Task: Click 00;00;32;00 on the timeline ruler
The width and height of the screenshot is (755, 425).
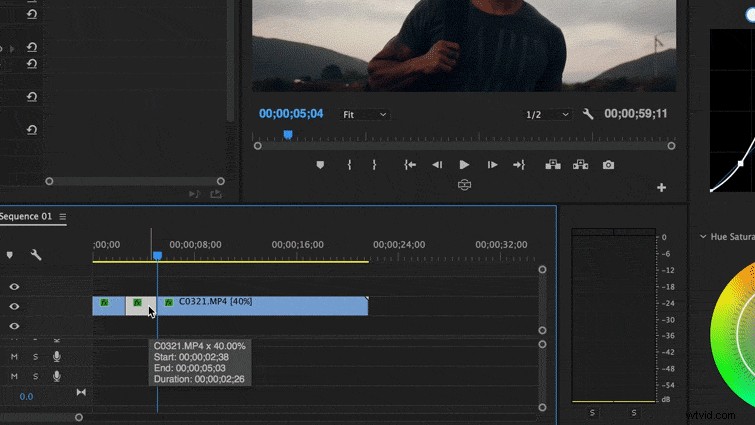Action: pyautogui.click(x=501, y=245)
